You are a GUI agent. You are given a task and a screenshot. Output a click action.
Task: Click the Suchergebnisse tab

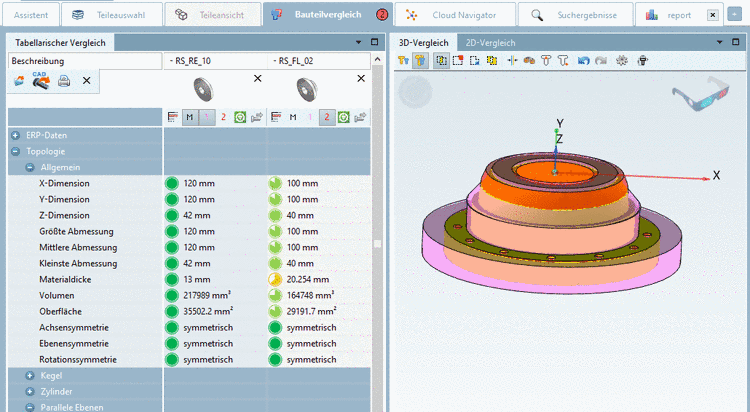click(x=578, y=16)
